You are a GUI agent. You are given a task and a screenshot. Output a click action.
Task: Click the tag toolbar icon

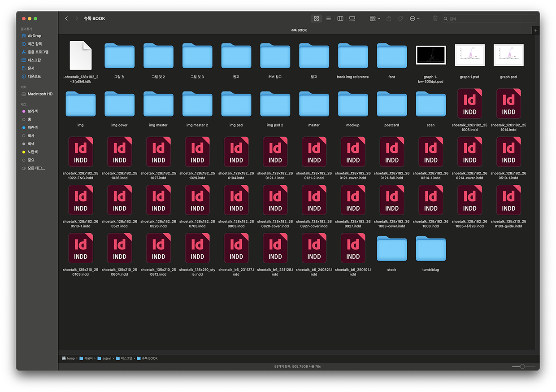coord(400,18)
